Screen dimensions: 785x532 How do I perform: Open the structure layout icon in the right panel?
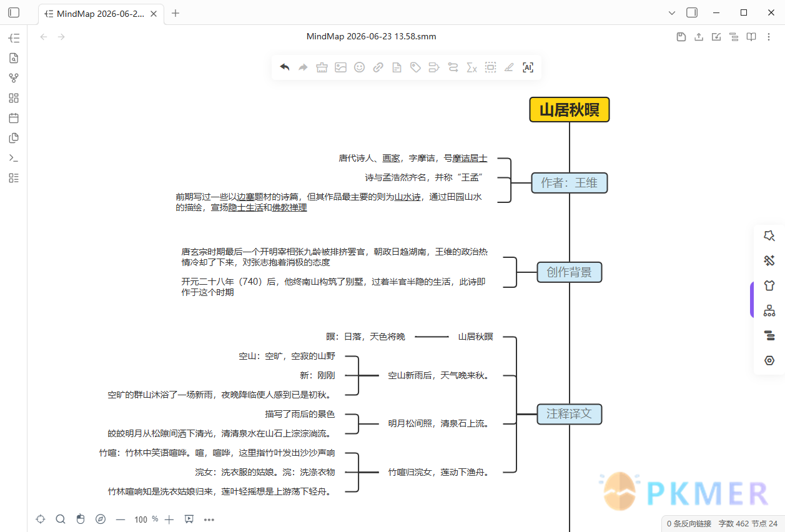769,310
